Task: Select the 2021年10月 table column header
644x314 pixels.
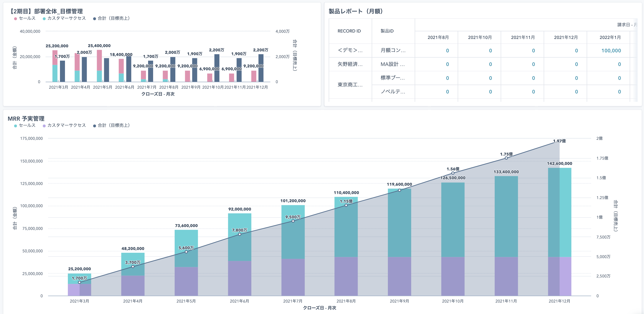Action: point(480,37)
